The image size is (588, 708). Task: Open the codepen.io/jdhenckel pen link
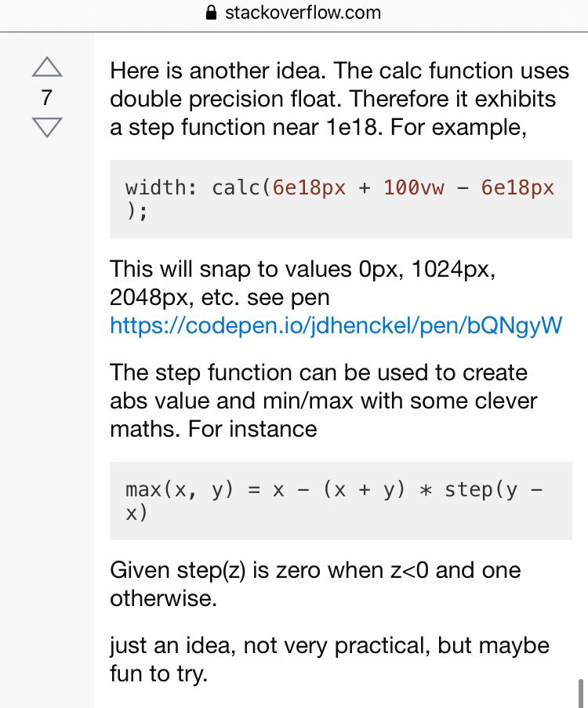tap(336, 325)
